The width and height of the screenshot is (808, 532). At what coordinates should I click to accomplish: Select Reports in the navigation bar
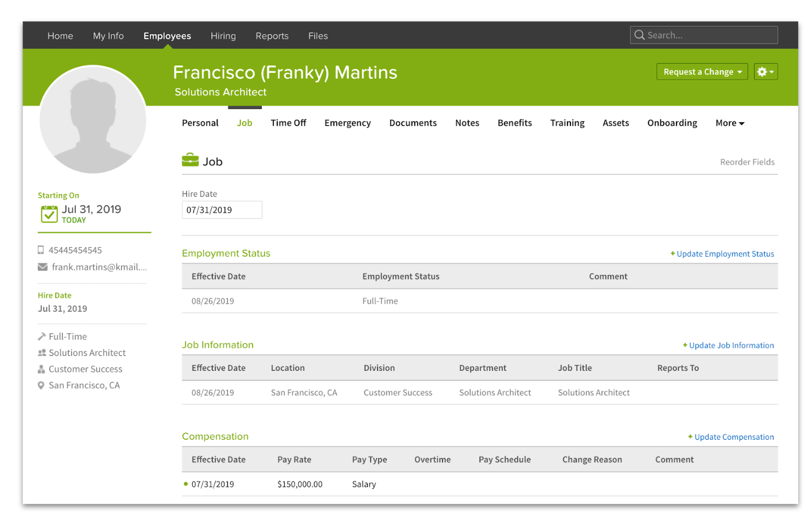tap(272, 36)
